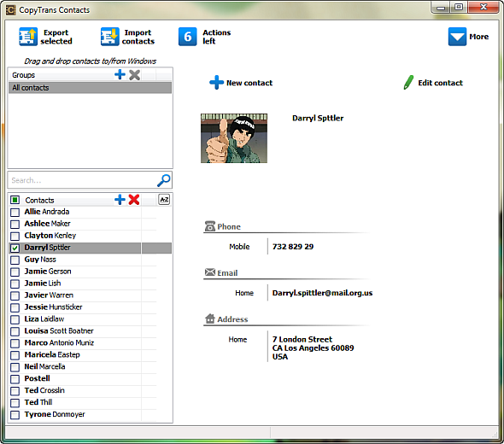This screenshot has width=504, height=444.
Task: Delete group with gray X icon
Action: (134, 75)
